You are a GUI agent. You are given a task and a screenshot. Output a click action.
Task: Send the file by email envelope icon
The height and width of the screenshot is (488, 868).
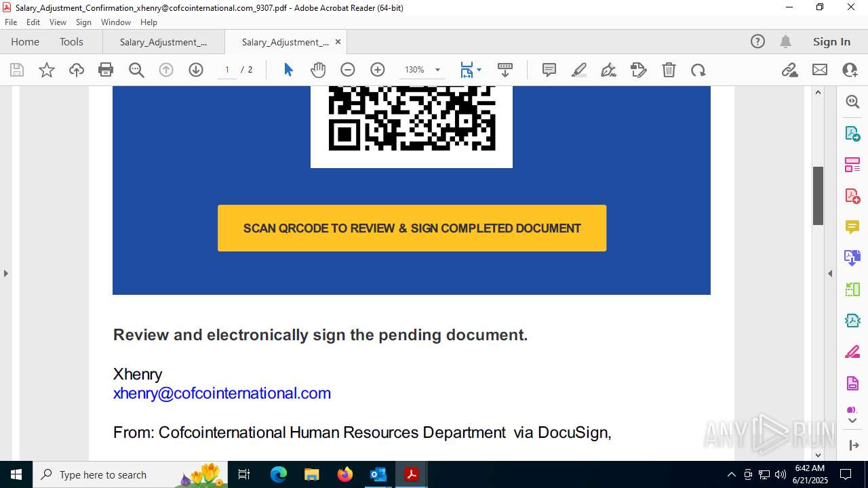click(x=820, y=70)
